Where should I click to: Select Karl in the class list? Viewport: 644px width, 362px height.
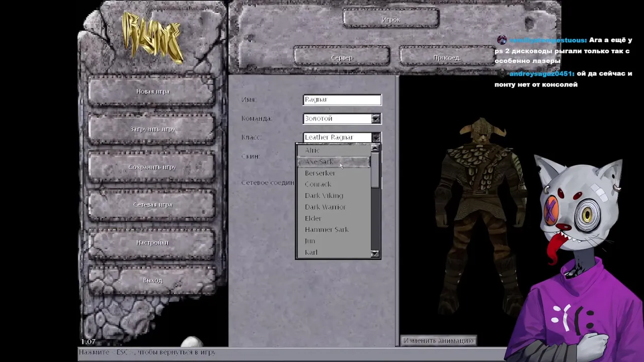click(x=334, y=252)
